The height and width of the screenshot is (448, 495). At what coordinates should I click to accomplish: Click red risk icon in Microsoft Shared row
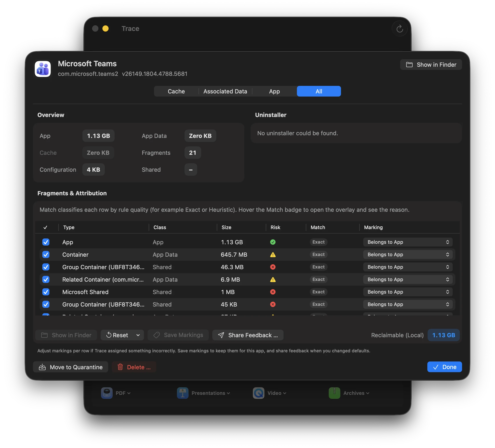273,292
